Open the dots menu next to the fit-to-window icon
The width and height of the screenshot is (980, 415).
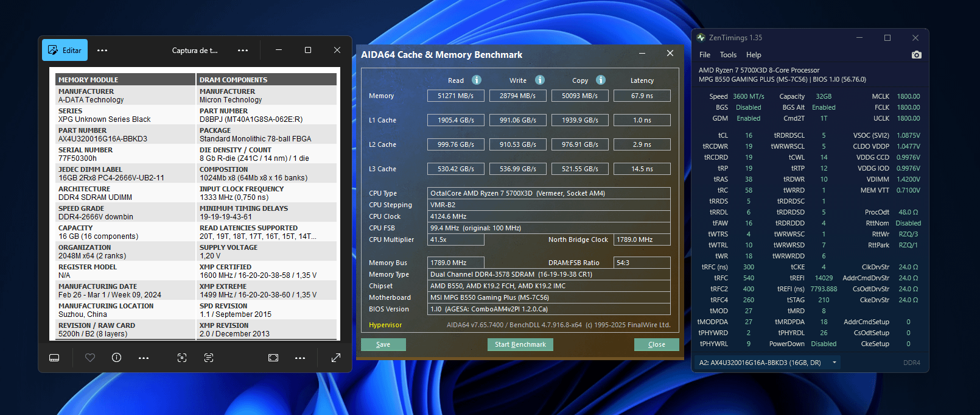tap(300, 358)
